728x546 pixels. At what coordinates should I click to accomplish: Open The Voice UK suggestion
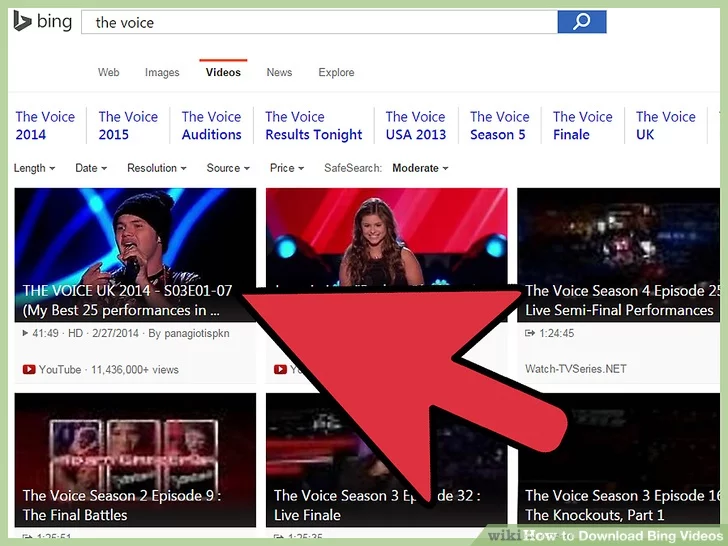click(666, 125)
